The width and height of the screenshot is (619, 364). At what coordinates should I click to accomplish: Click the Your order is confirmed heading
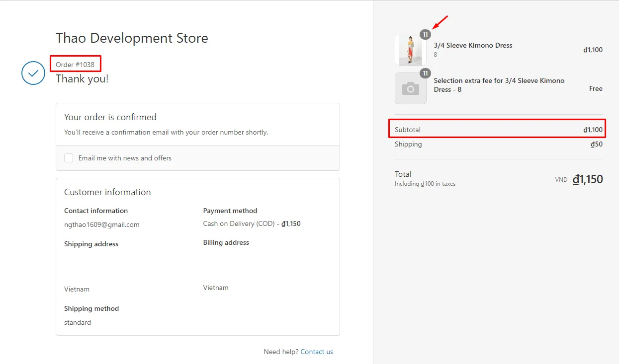pyautogui.click(x=110, y=117)
